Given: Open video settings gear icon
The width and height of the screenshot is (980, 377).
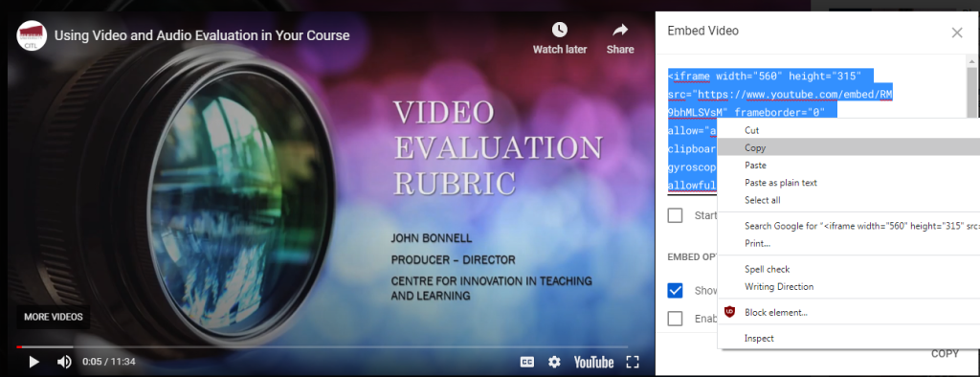Looking at the screenshot, I should pos(554,362).
